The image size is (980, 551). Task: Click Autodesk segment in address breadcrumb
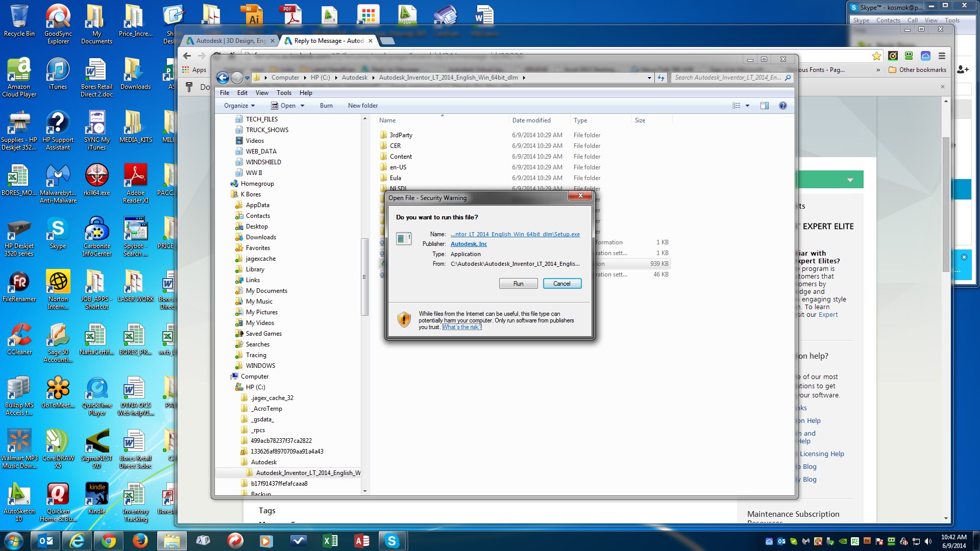(354, 78)
